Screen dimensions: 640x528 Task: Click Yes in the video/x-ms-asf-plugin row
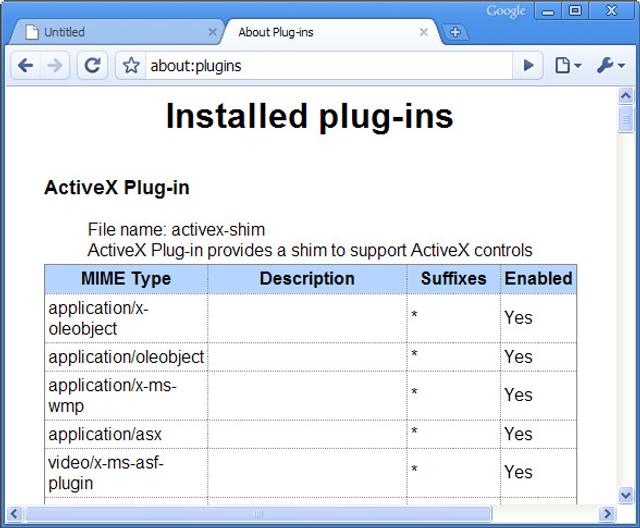518,472
